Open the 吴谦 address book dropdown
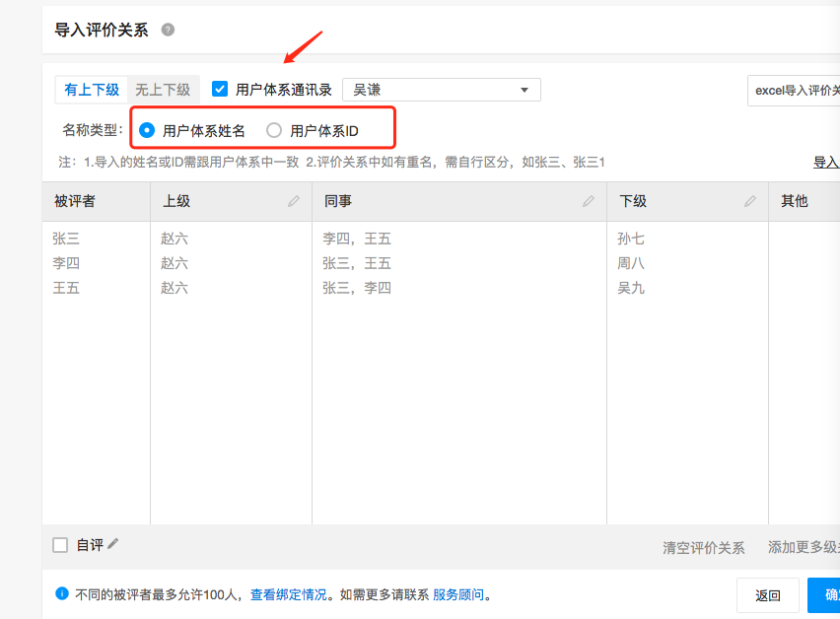This screenshot has height=619, width=840. (441, 90)
